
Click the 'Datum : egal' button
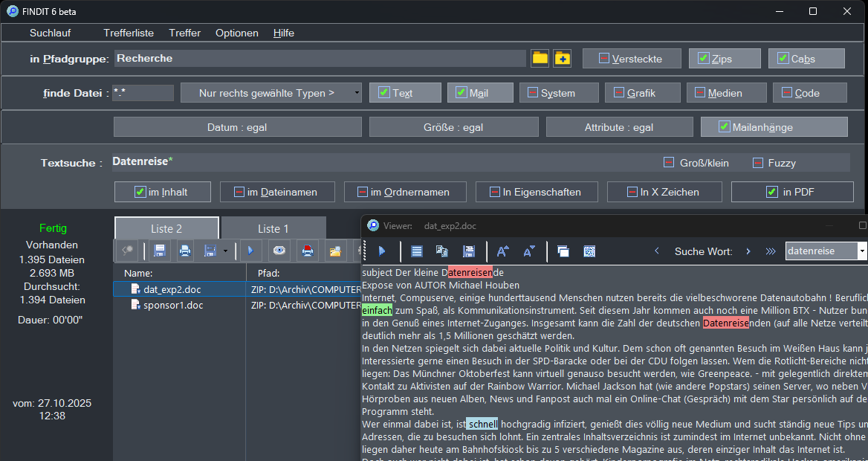(x=237, y=127)
